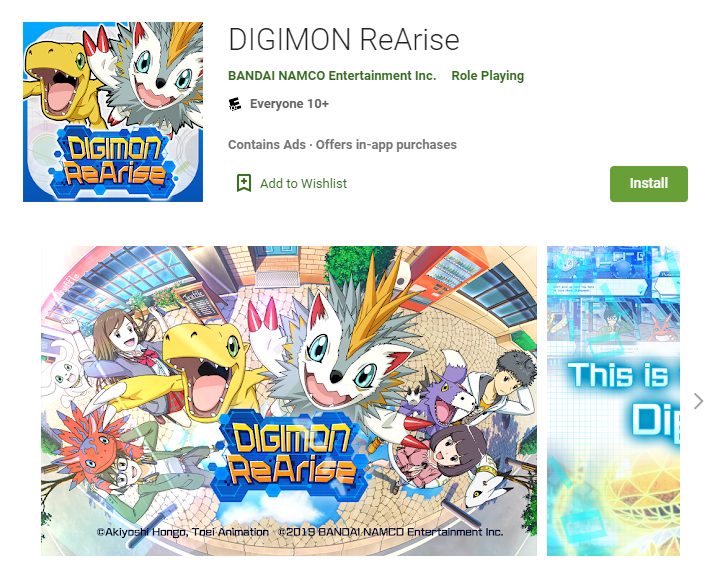Click the DIGIMON ReArise title heading

point(344,40)
